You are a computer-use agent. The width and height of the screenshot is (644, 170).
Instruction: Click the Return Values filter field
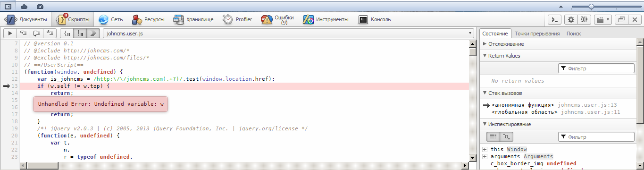(x=596, y=68)
